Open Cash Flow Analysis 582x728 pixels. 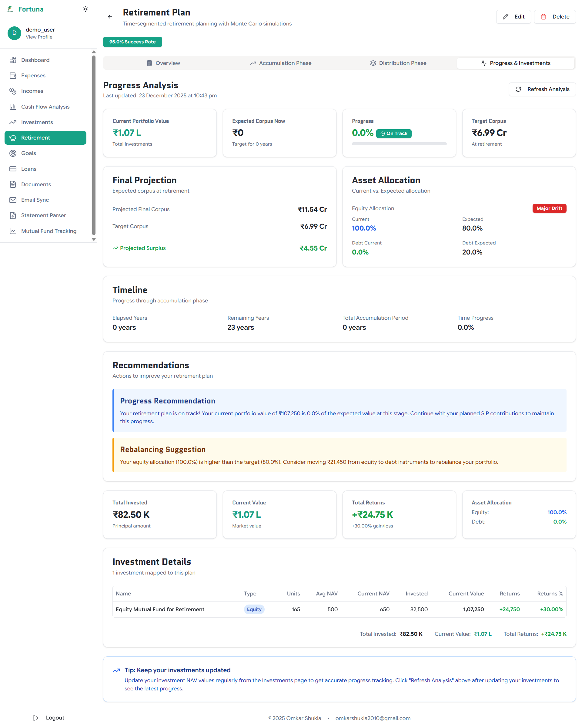[x=45, y=106]
